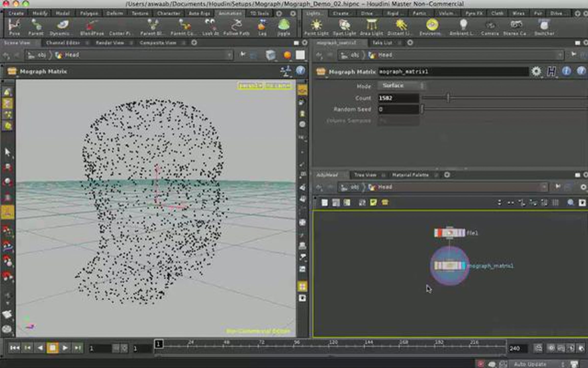
Task: Create an Area Light from the shelf
Action: (x=371, y=27)
